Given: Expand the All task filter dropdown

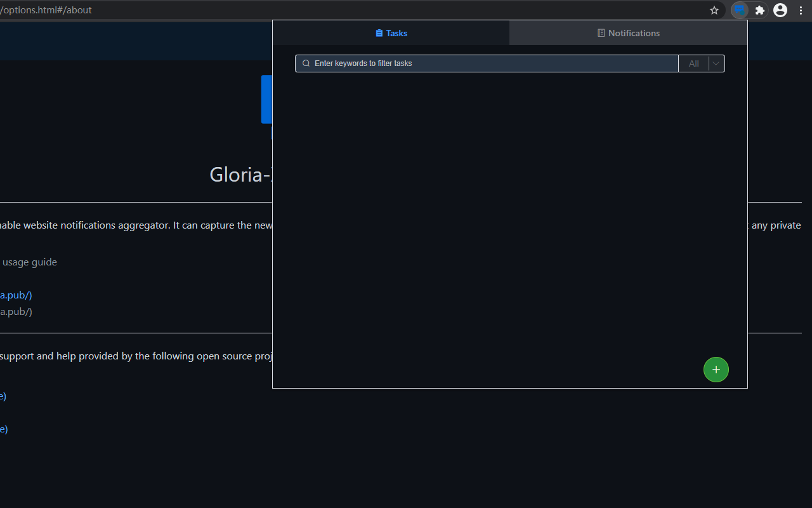Looking at the screenshot, I should pyautogui.click(x=702, y=63).
